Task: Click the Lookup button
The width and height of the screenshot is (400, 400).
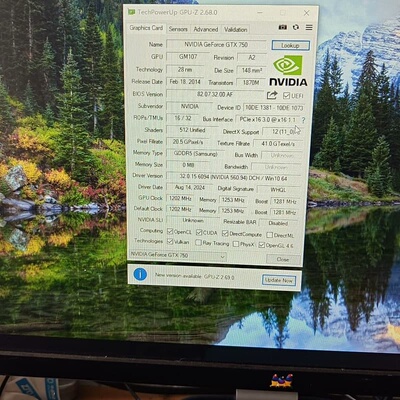Action: pos(290,45)
